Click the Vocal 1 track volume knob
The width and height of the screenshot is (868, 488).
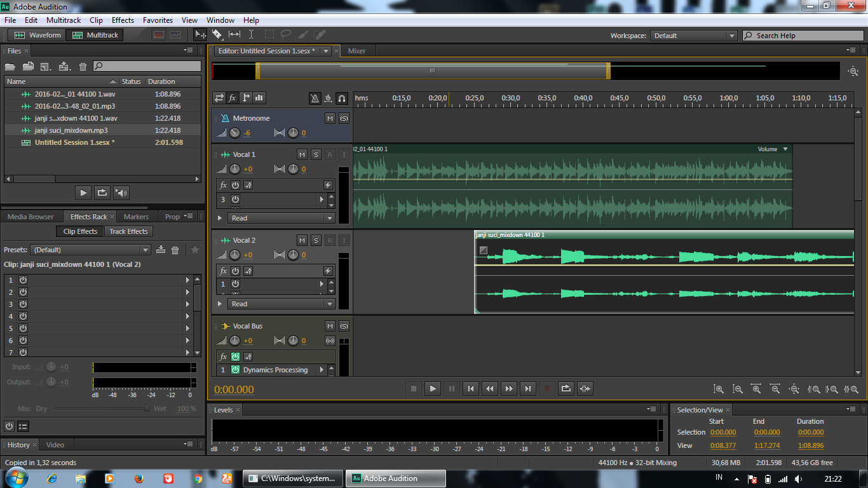pos(235,169)
